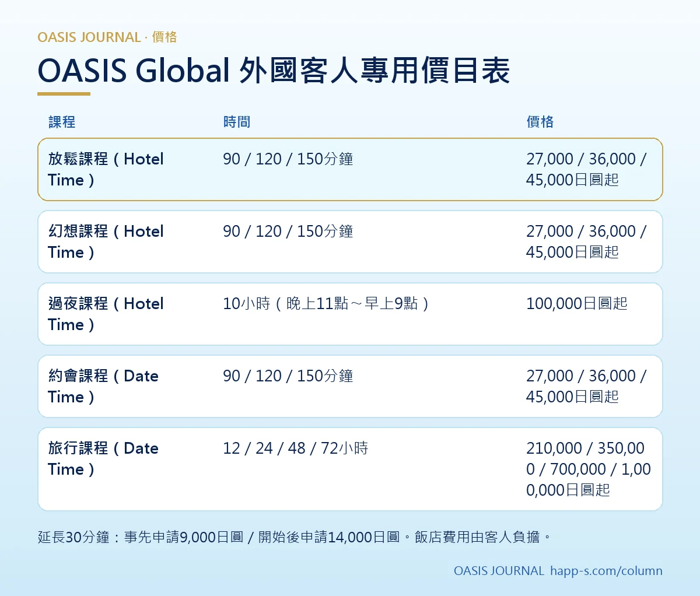
Task: Open the happ-s.com/column footer link
Action: point(606,571)
